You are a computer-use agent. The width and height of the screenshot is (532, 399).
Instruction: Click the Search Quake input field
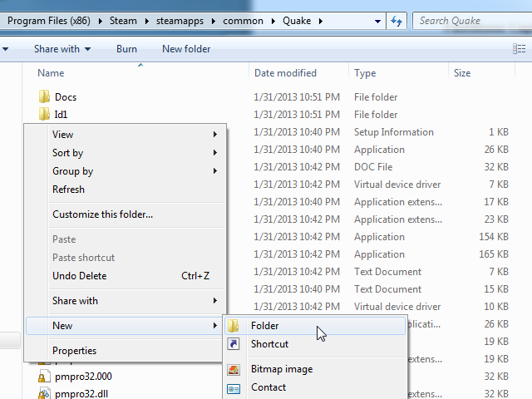[470, 21]
